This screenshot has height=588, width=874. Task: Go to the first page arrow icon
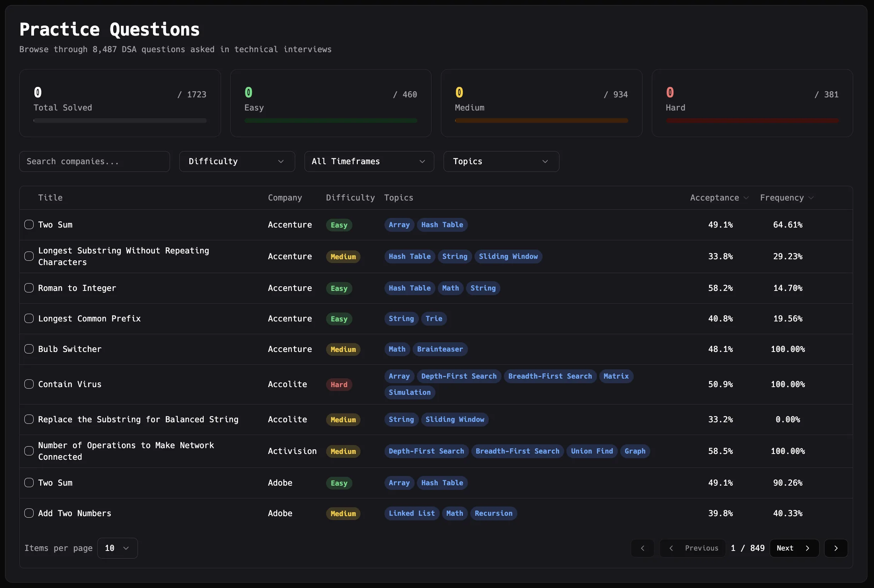point(643,548)
